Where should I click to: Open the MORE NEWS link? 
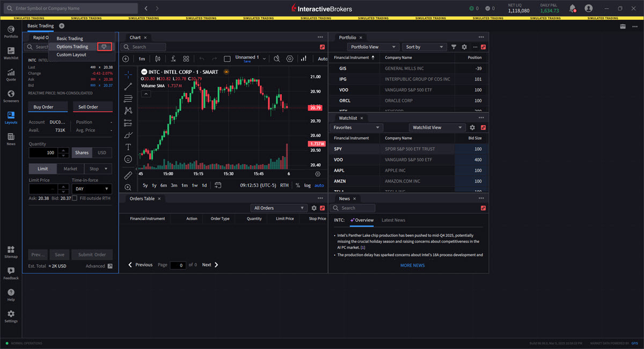[x=412, y=265]
